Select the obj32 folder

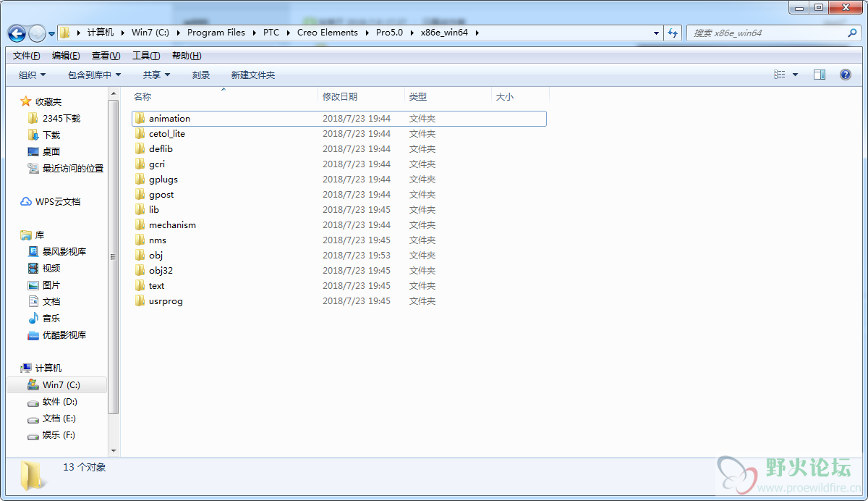(339, 271)
